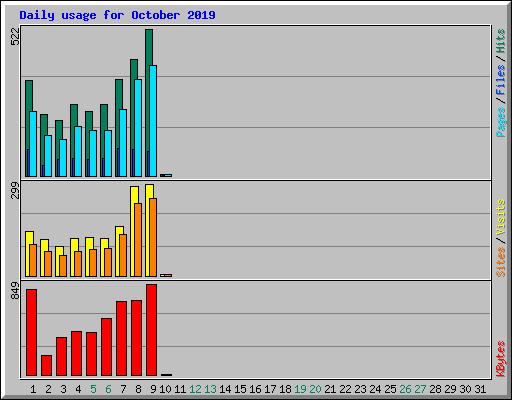Click the day 9 axis label
The image size is (512, 400).
tap(153, 389)
